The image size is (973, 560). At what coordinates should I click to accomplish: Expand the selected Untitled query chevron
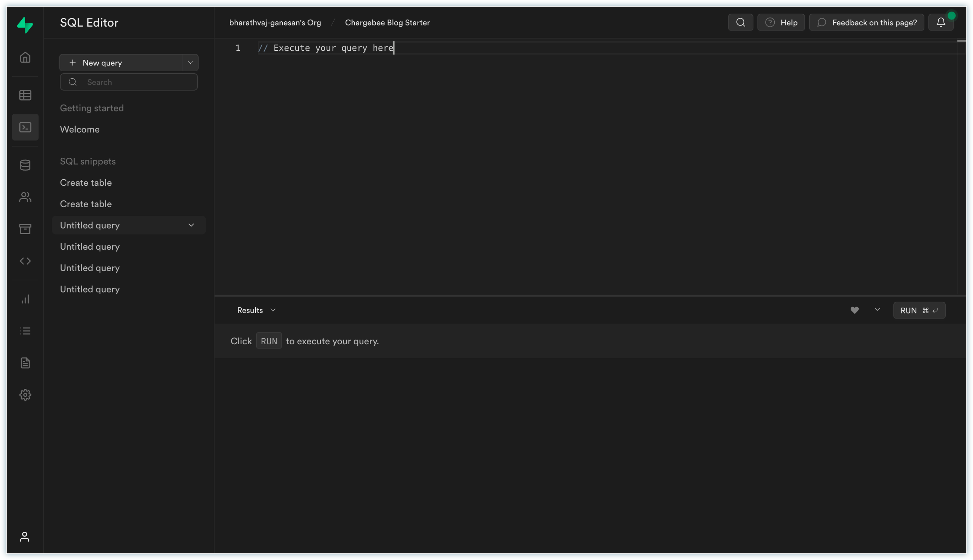[191, 225]
